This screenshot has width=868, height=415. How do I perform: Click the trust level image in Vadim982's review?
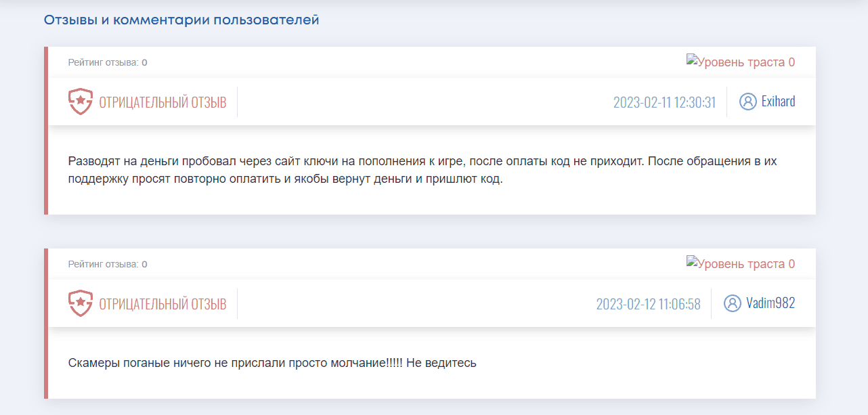[740, 264]
